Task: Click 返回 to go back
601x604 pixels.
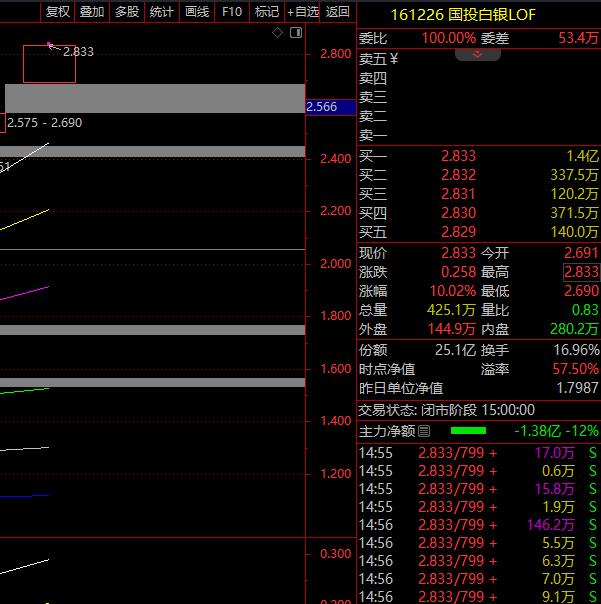Action: (x=338, y=12)
